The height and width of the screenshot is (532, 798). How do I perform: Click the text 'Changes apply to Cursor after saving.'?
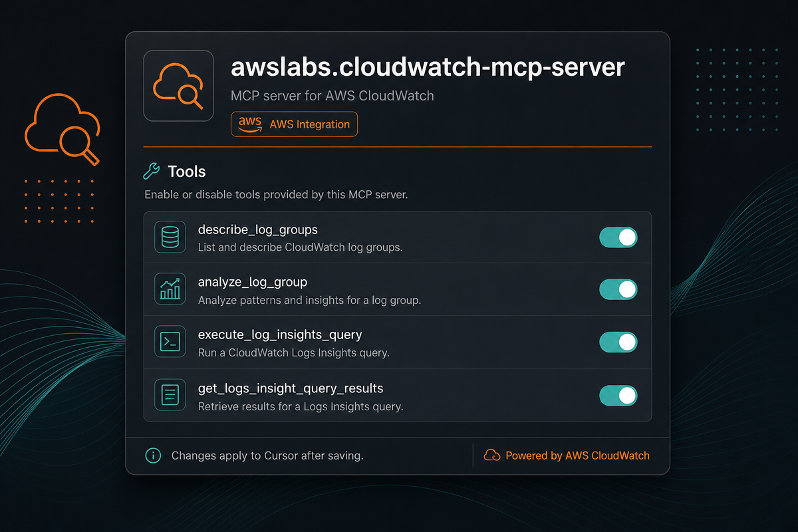pyautogui.click(x=267, y=456)
